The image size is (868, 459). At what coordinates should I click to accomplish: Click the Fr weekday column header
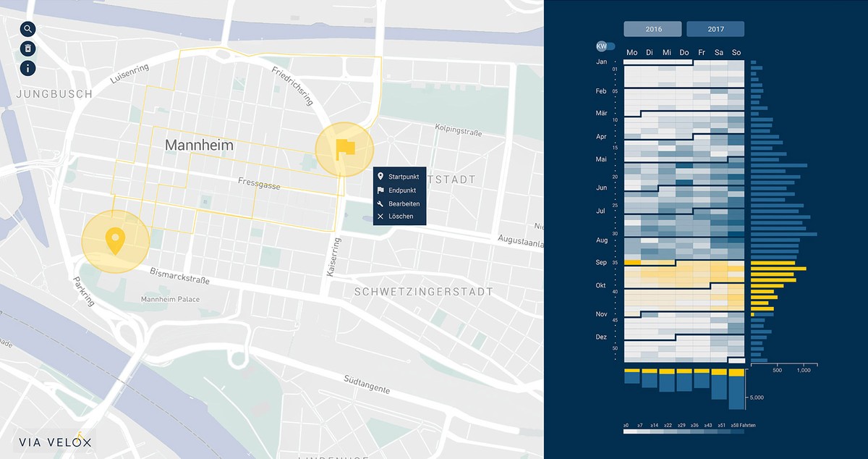point(702,53)
